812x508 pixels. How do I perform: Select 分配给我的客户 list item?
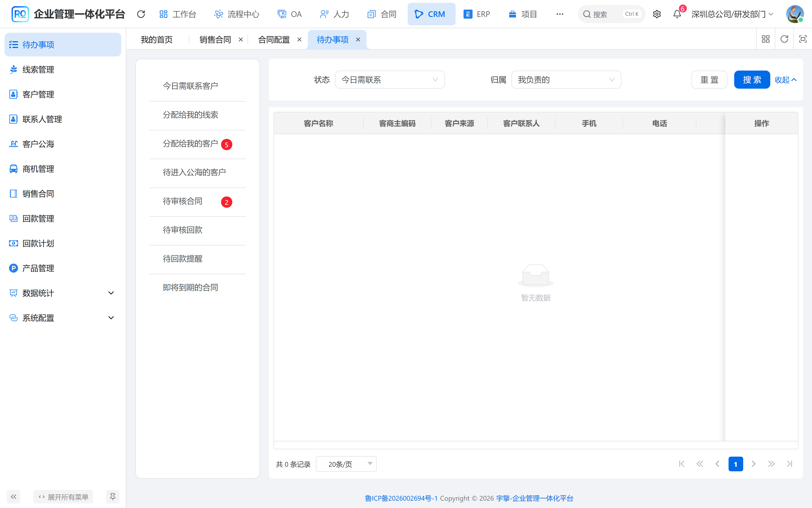(197, 144)
